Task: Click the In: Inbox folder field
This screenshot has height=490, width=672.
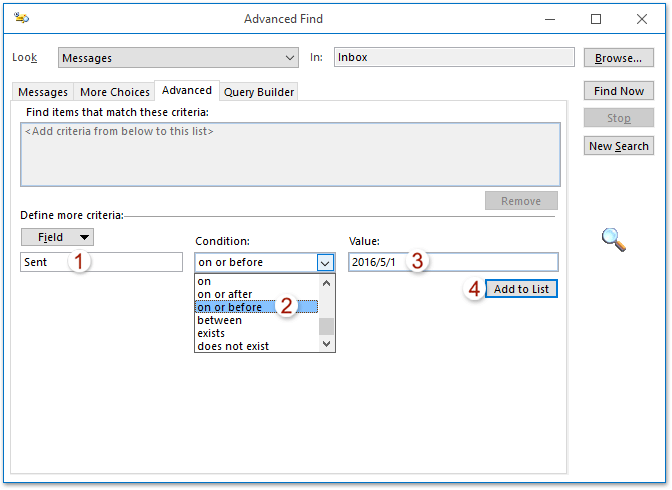Action: click(454, 57)
